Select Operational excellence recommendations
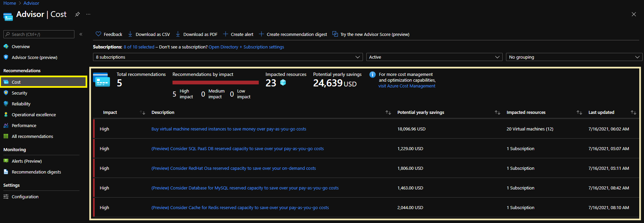 pos(34,115)
